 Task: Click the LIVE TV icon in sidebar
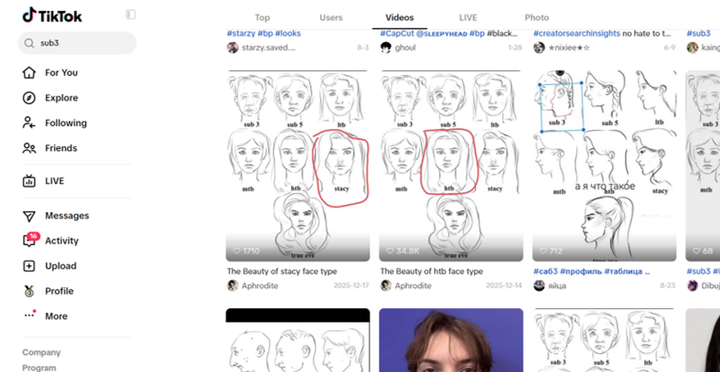point(29,181)
